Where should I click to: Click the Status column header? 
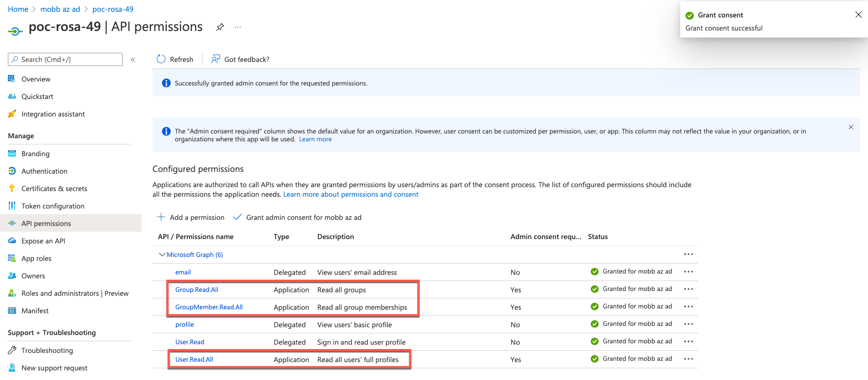coord(598,236)
